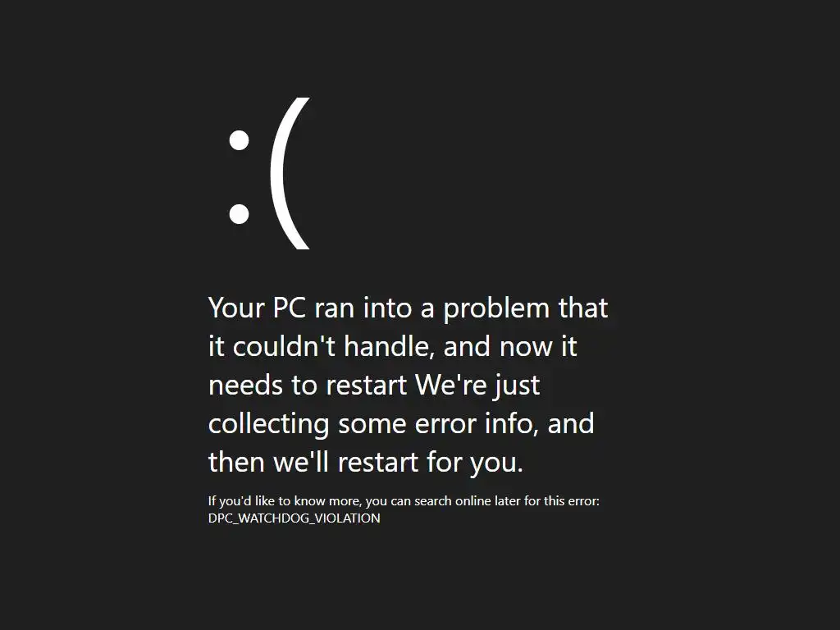The image size is (840, 630).
Task: Click 'and now it' in second line
Action: pos(510,346)
